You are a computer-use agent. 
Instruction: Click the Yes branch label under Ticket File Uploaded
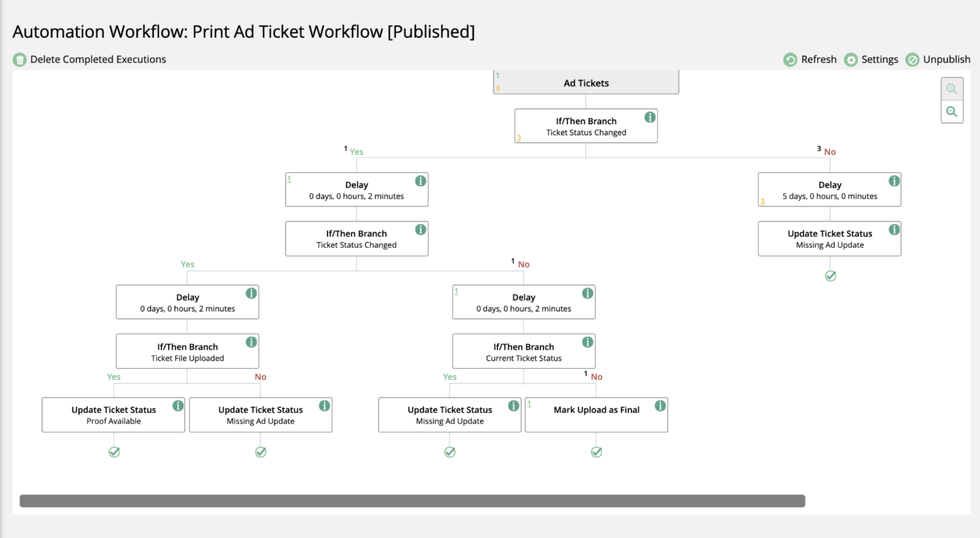[113, 376]
